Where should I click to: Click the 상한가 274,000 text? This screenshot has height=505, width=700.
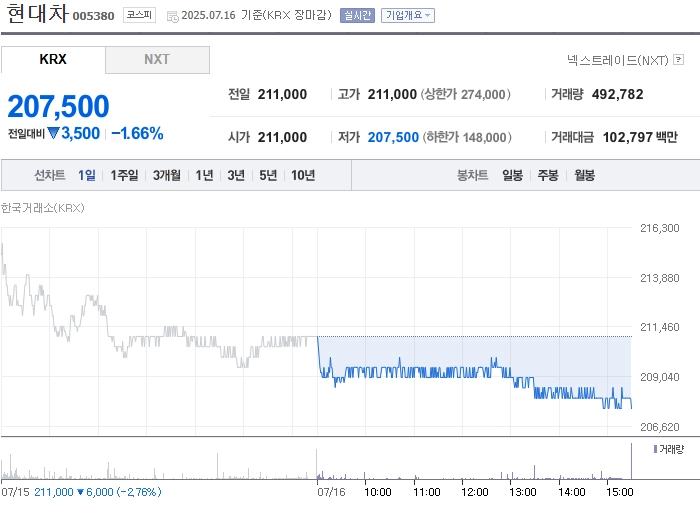tap(466, 94)
